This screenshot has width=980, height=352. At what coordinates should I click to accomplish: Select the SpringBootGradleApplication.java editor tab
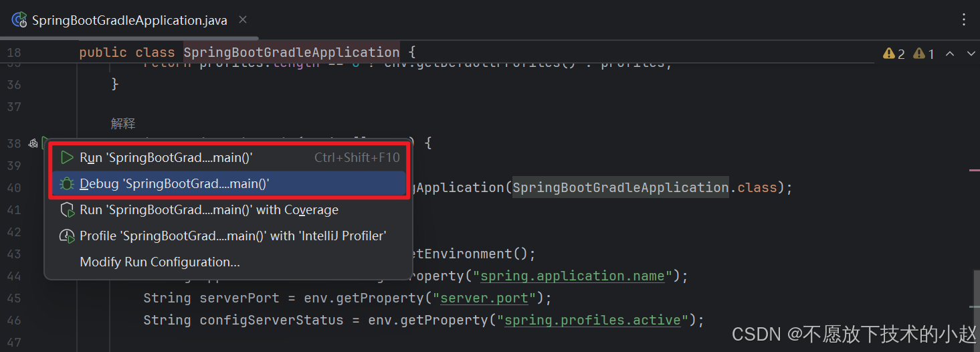point(129,20)
